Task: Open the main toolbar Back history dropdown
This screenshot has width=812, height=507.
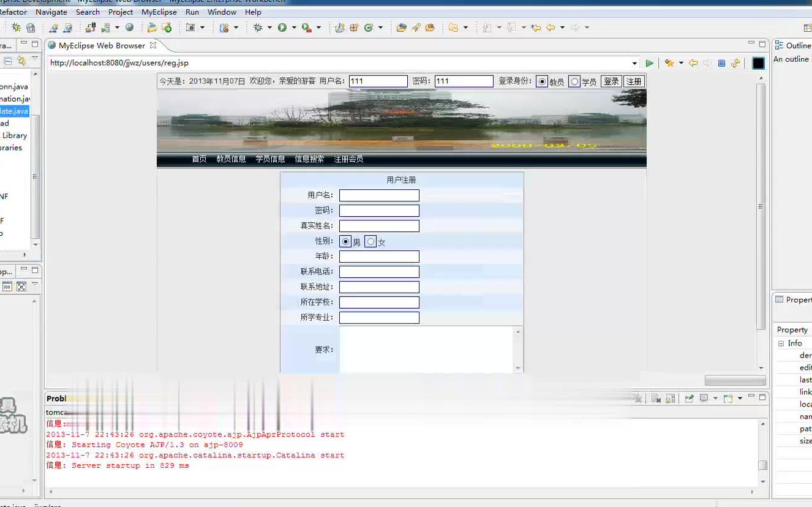Action: [562, 28]
